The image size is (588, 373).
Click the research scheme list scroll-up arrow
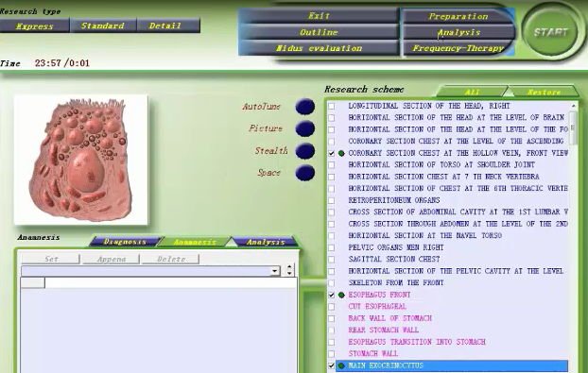tap(574, 106)
